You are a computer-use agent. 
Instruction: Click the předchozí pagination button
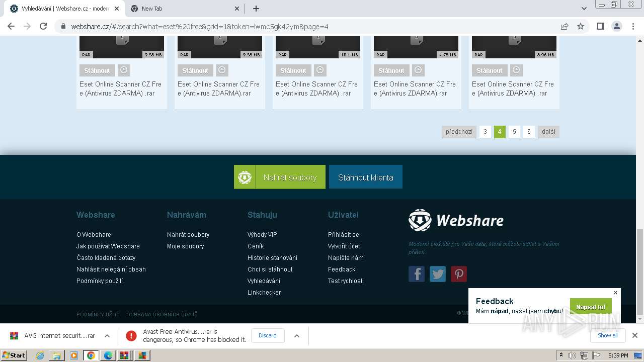coord(459,132)
